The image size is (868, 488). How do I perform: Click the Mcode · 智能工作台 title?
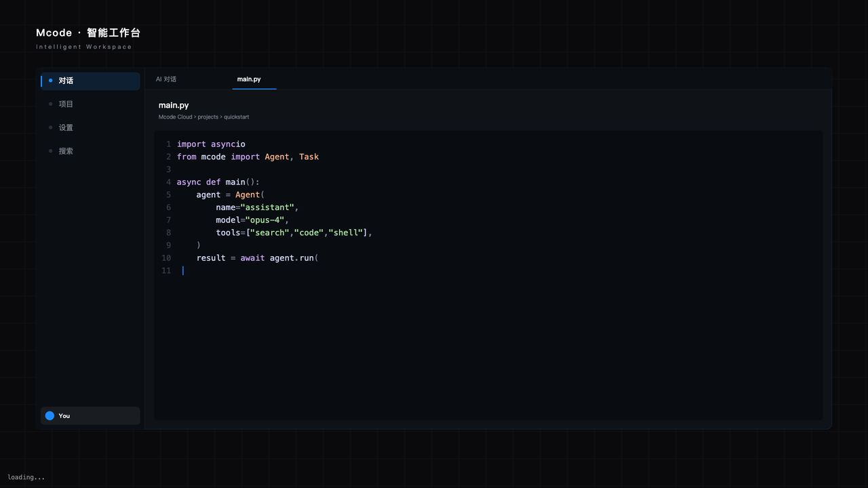[88, 33]
